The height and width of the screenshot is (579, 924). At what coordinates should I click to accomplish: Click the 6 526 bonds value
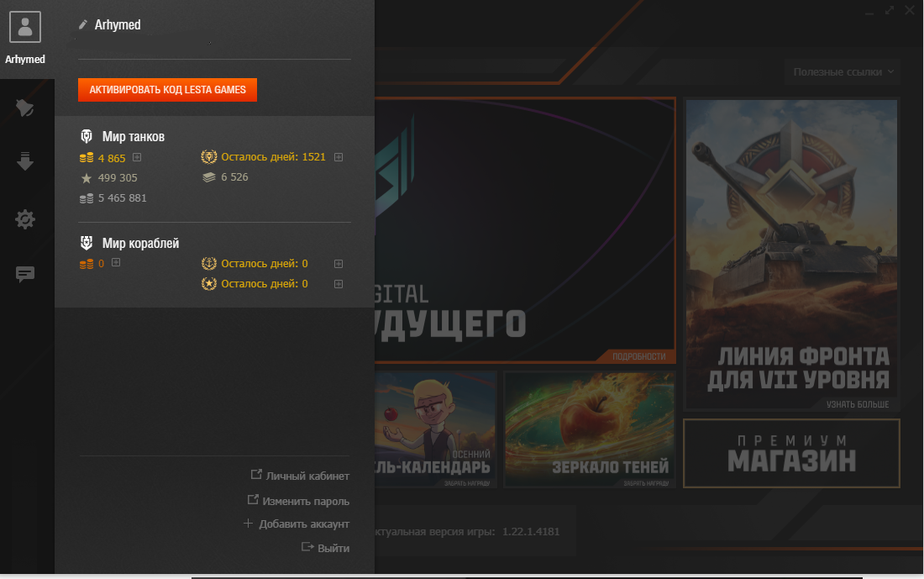pyautogui.click(x=234, y=176)
